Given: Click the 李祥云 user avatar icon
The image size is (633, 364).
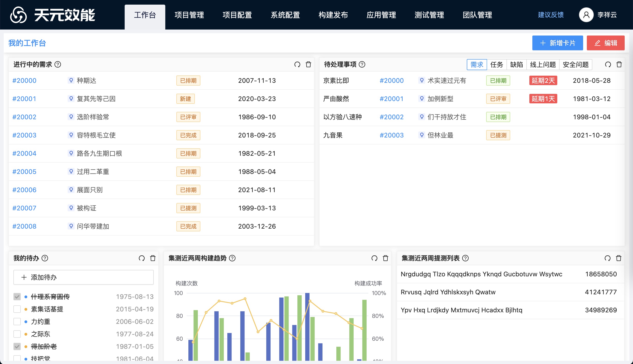Looking at the screenshot, I should (586, 15).
